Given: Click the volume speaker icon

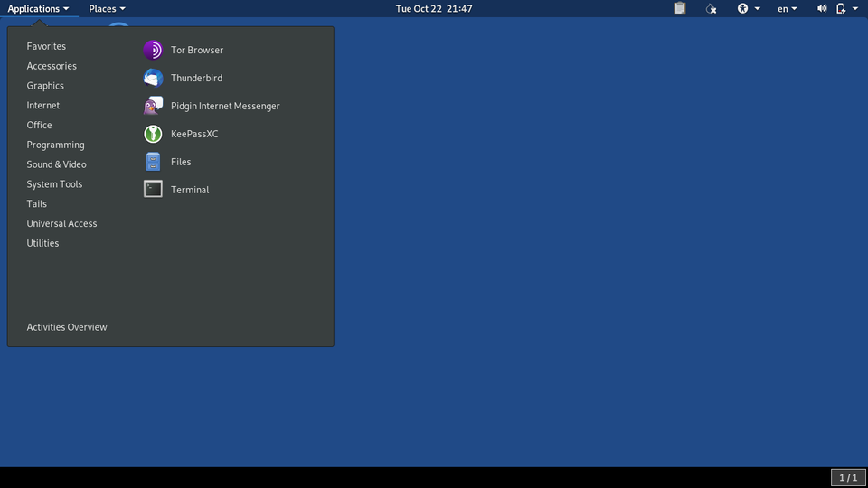Looking at the screenshot, I should 822,8.
